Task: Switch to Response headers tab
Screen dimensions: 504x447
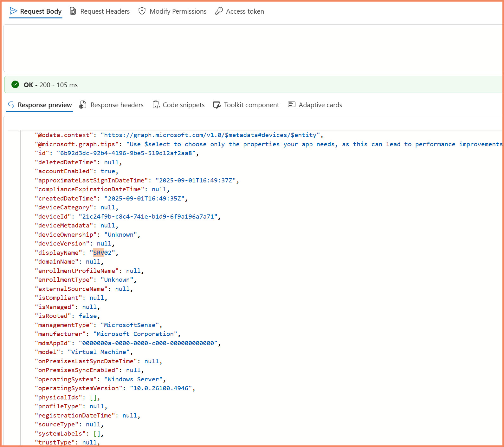Action: (111, 105)
